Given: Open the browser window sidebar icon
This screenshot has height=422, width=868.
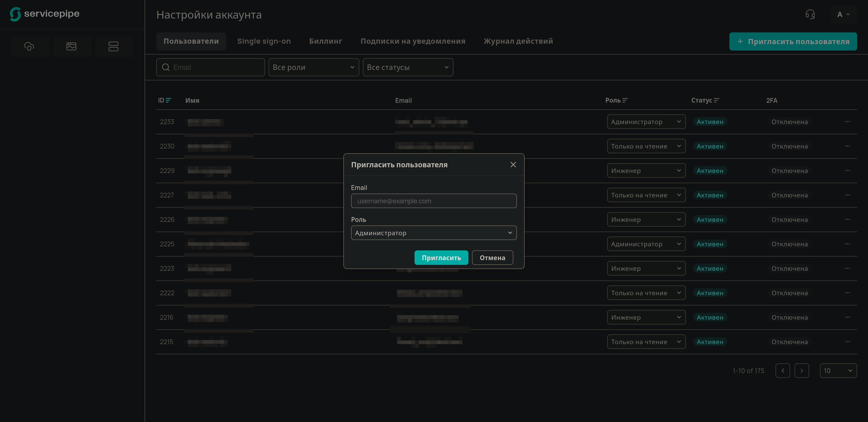Looking at the screenshot, I should (x=71, y=46).
